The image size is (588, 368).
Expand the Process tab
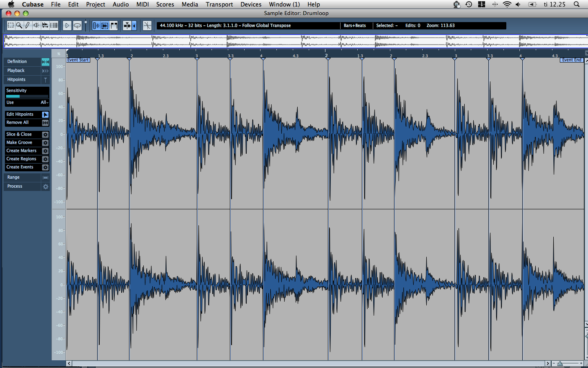pos(22,186)
